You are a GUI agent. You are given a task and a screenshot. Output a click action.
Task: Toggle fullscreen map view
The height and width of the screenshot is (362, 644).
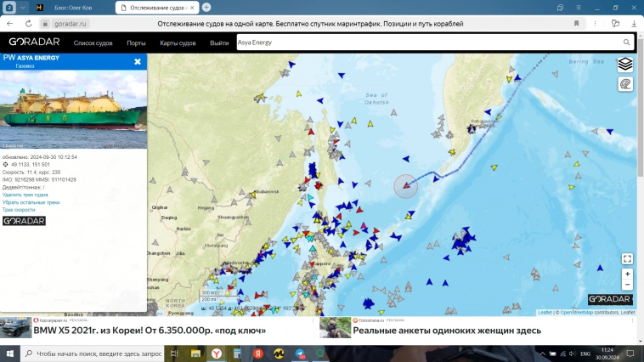click(627, 258)
